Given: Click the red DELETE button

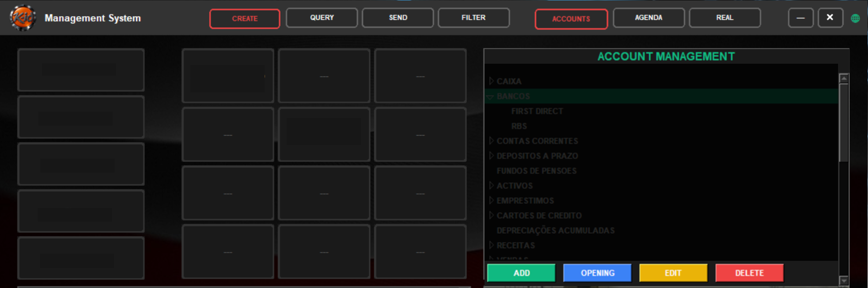Looking at the screenshot, I should 749,273.
